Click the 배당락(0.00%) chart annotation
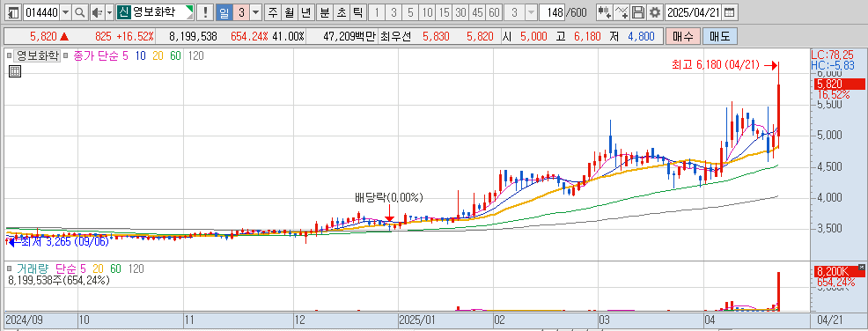Image resolution: width=868 pixels, height=331 pixels. [x=388, y=197]
